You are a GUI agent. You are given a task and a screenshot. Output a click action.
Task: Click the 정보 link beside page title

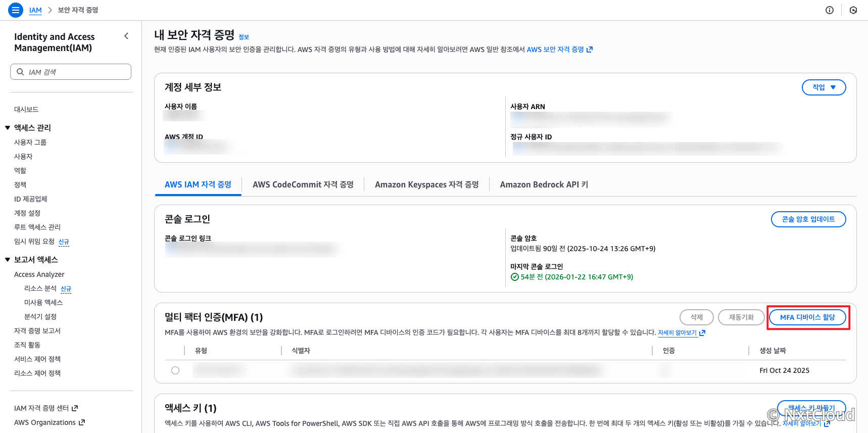(244, 37)
